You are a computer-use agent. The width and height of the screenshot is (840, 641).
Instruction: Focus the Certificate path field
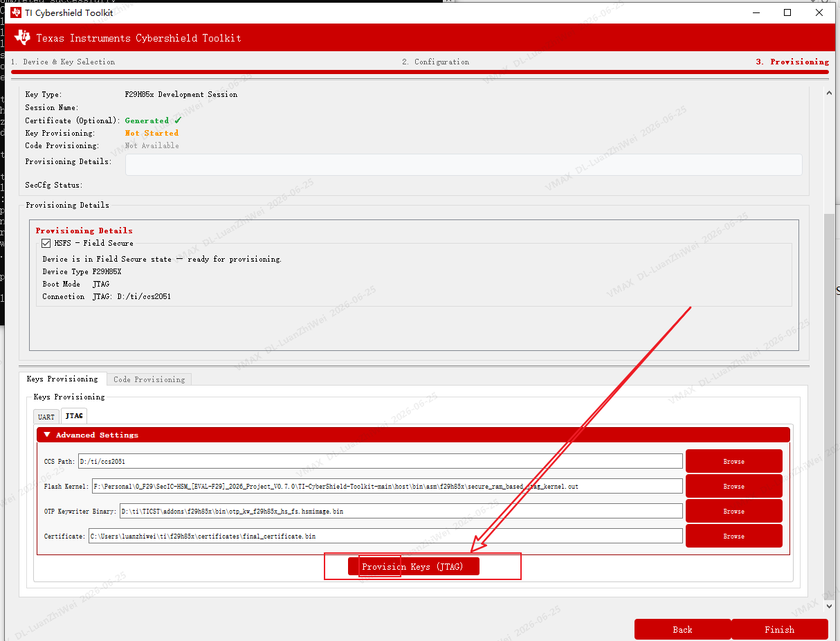385,536
